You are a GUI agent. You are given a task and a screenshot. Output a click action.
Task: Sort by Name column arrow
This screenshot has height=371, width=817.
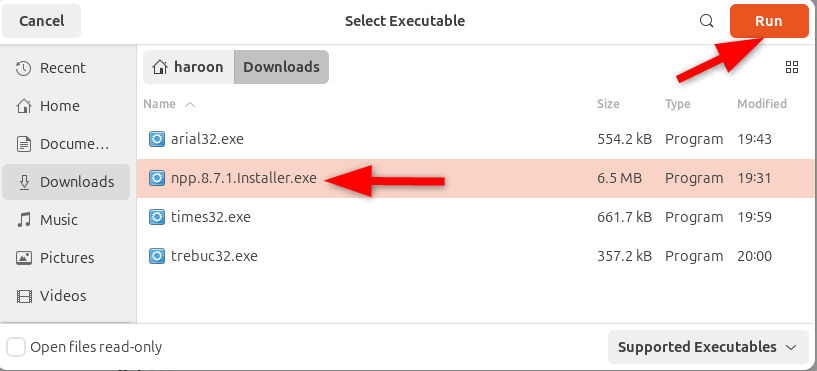190,104
